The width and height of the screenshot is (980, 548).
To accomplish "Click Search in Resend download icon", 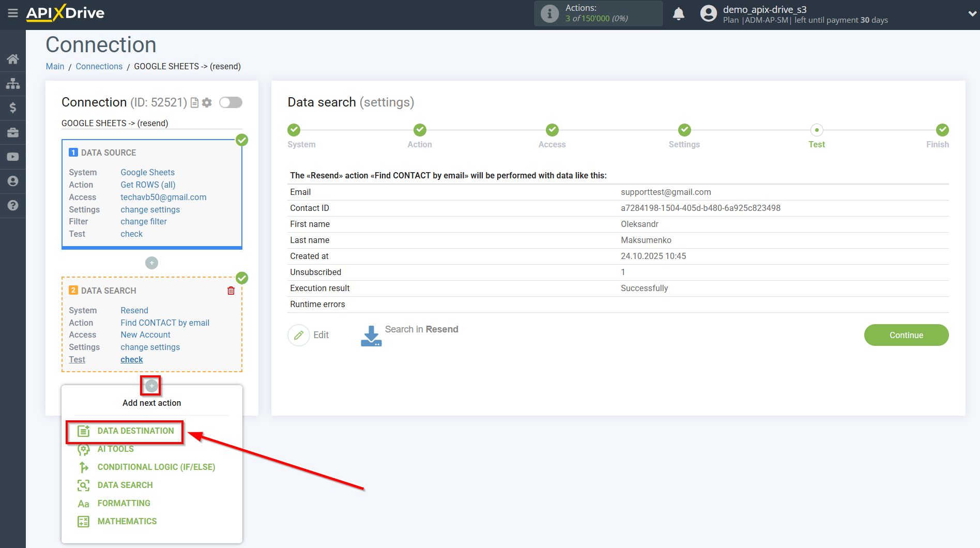I will [x=371, y=336].
